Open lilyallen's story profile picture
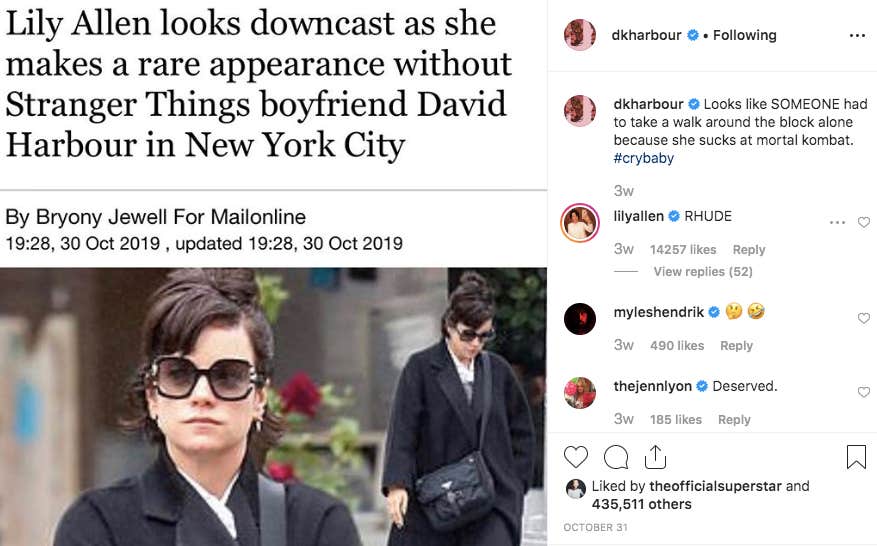Image resolution: width=877 pixels, height=546 pixels. coord(580,223)
